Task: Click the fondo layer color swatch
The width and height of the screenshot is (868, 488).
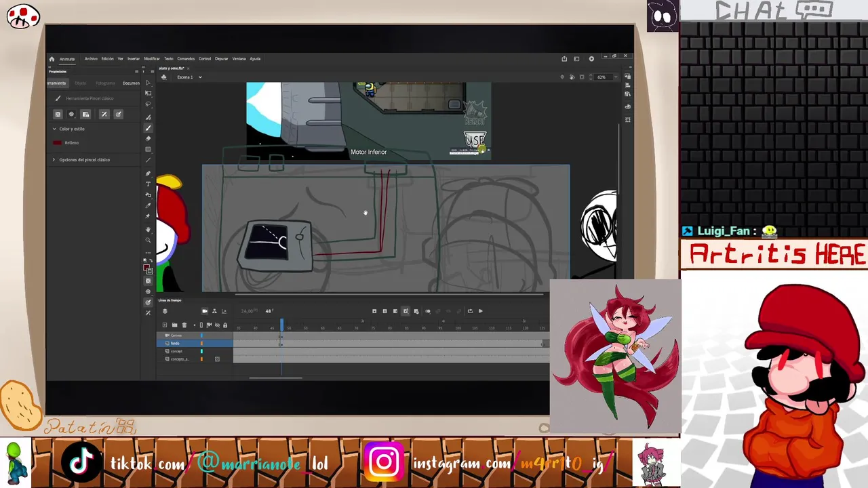Action: [x=201, y=344]
